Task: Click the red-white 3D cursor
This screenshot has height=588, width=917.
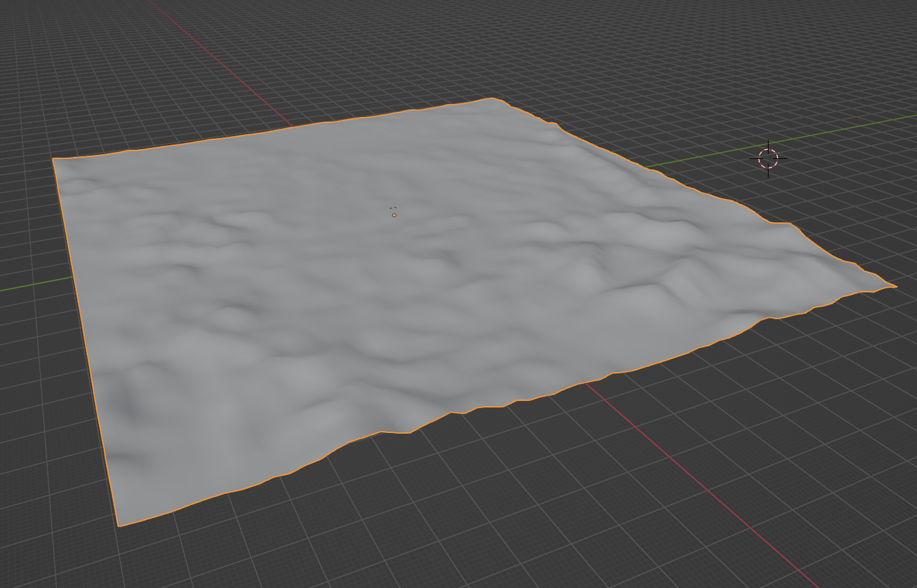Action: click(768, 158)
